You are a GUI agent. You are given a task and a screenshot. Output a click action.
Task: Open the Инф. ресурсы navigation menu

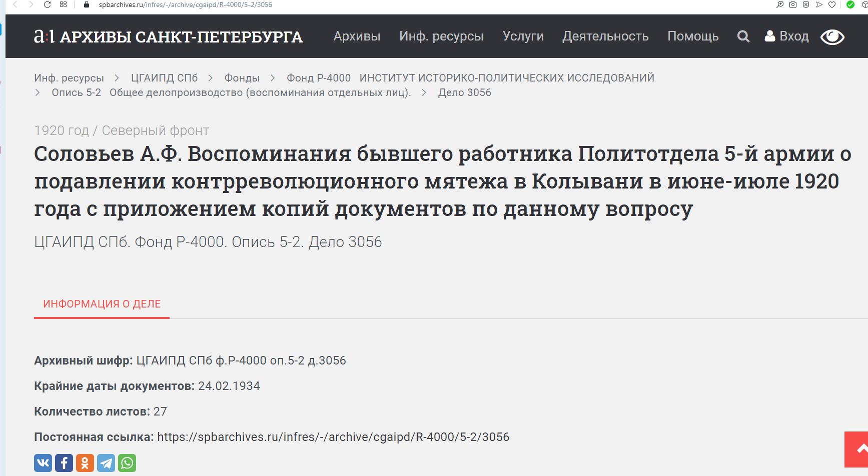click(x=441, y=36)
